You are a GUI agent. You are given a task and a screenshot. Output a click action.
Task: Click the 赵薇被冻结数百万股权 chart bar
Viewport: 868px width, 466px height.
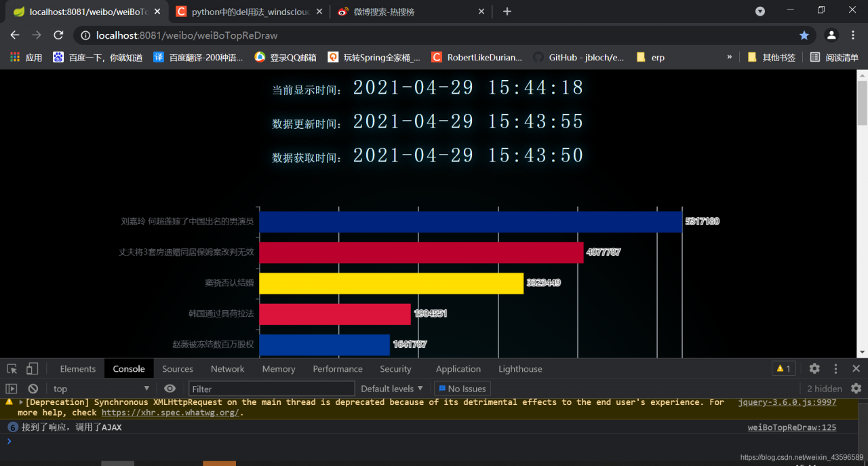tap(325, 345)
